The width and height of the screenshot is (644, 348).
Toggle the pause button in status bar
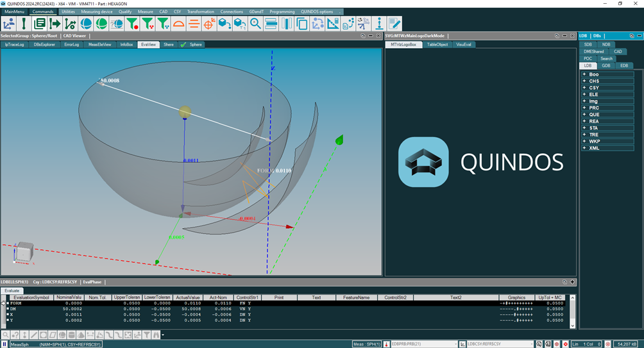click(4, 344)
